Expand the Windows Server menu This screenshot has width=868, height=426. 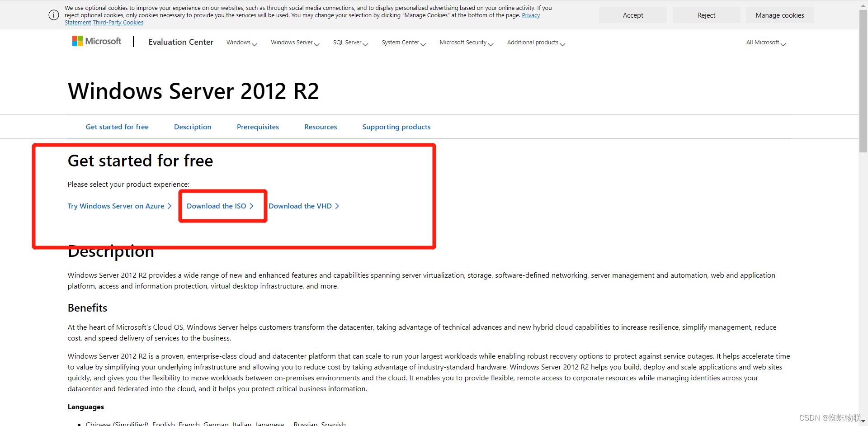coord(295,43)
